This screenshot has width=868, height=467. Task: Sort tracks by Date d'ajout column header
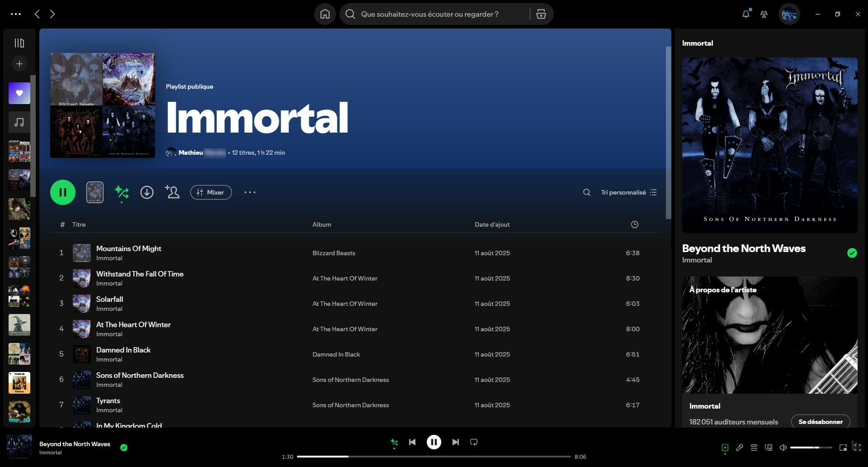[492, 224]
